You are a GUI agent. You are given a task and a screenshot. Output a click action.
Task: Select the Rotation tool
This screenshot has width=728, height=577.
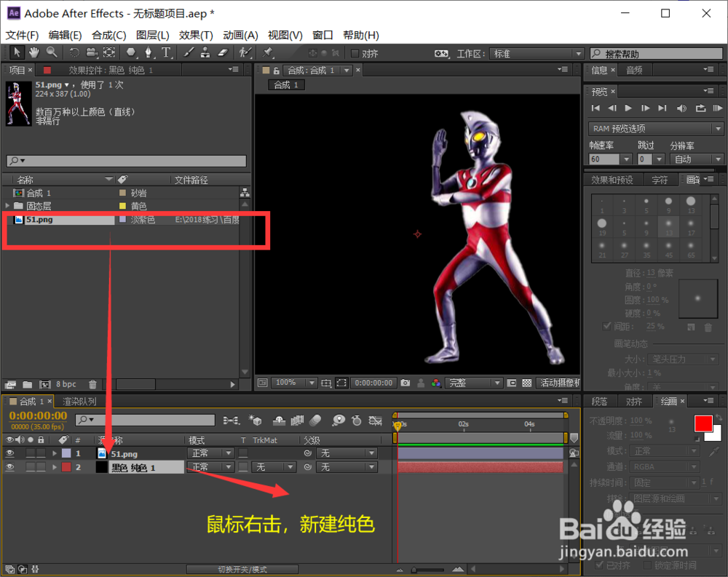[x=74, y=52]
